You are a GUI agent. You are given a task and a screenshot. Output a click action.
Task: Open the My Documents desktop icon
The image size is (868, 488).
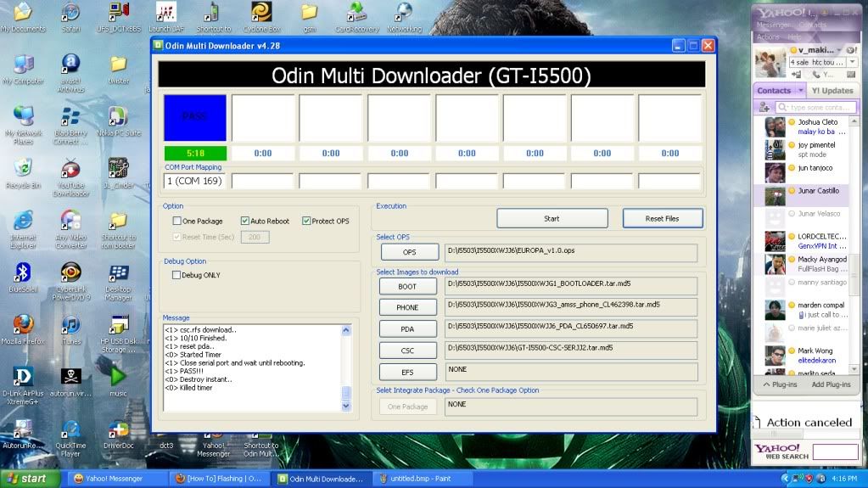pos(23,17)
